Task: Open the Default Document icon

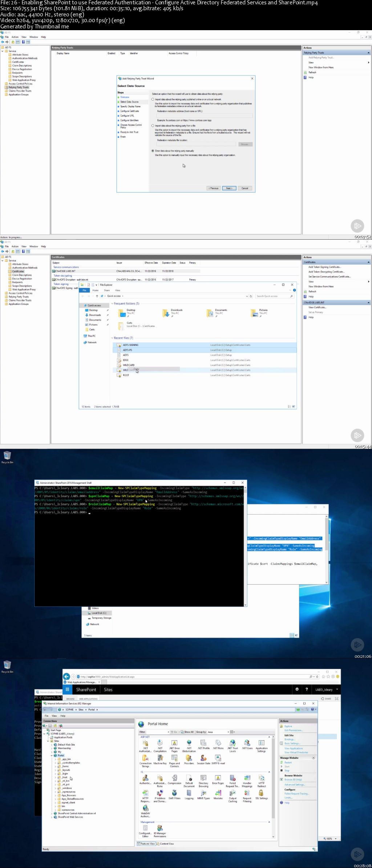Action: [189, 781]
